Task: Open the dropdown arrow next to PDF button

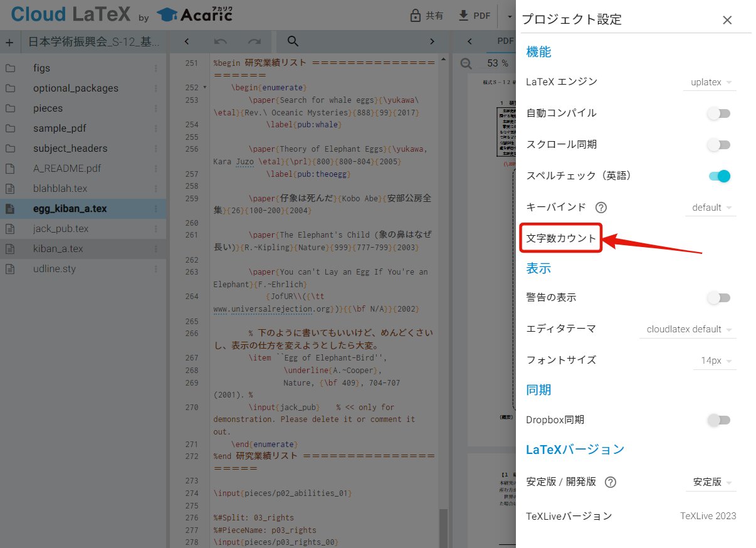Action: [x=508, y=16]
